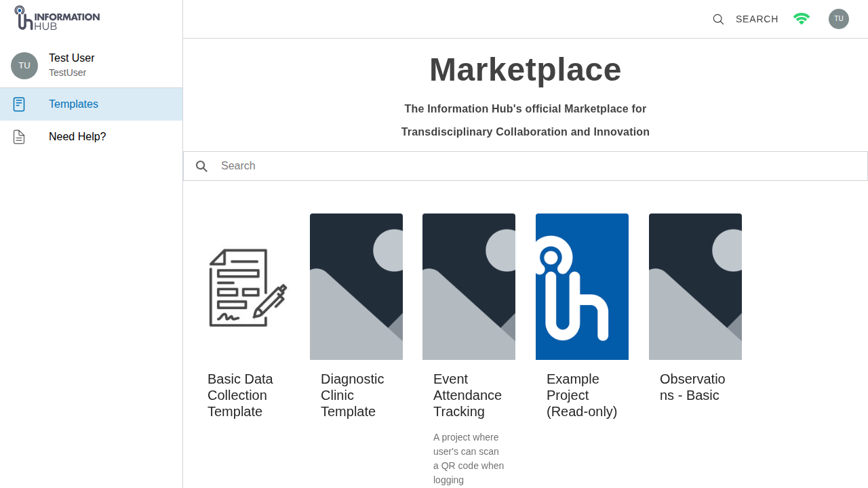Click the Event Attendance Tracking title
Viewport: 868px width, 488px height.
pyautogui.click(x=468, y=395)
